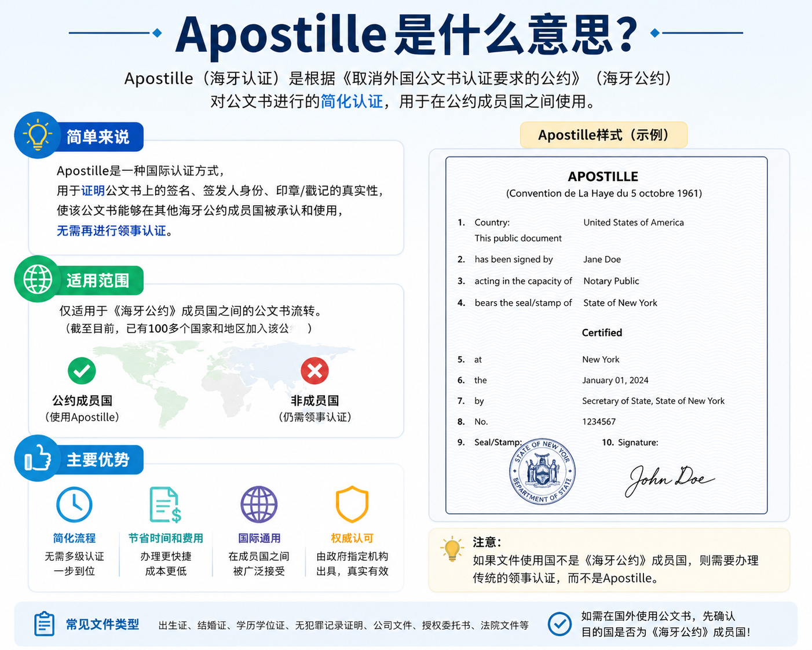Image resolution: width=812 pixels, height=650 pixels.
Task: Click the Certified heading
Action: (602, 333)
